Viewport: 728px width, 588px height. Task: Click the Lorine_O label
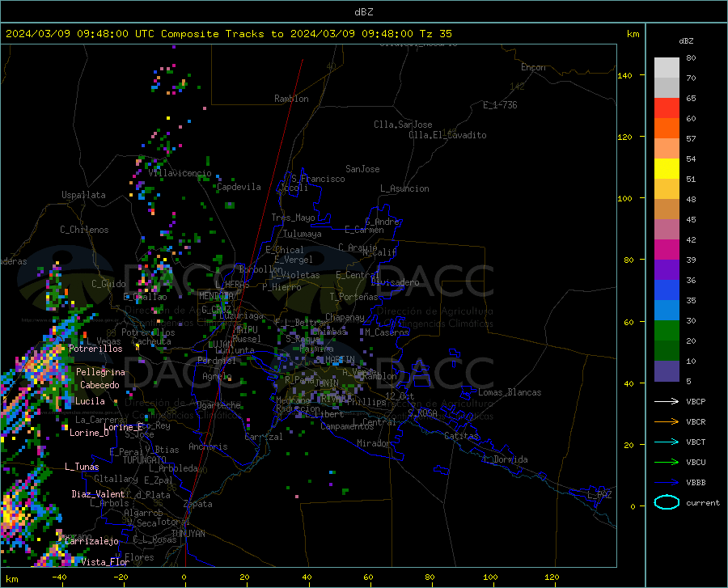(x=89, y=433)
